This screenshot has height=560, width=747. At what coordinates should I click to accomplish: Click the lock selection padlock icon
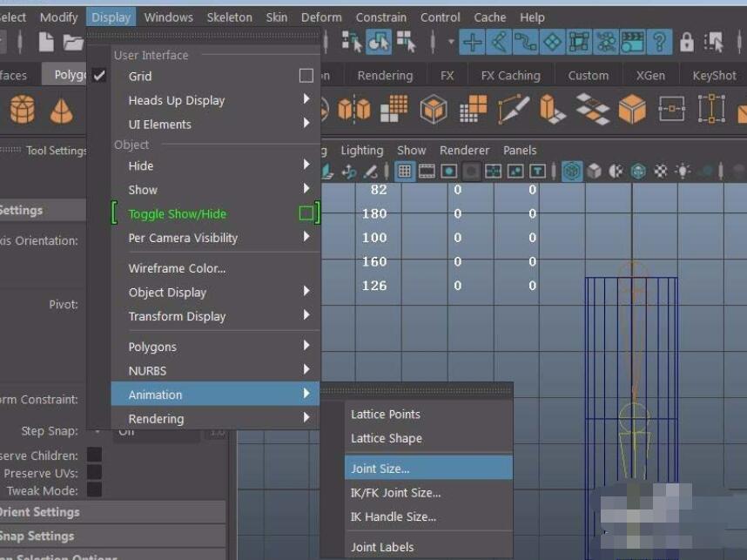tap(687, 42)
